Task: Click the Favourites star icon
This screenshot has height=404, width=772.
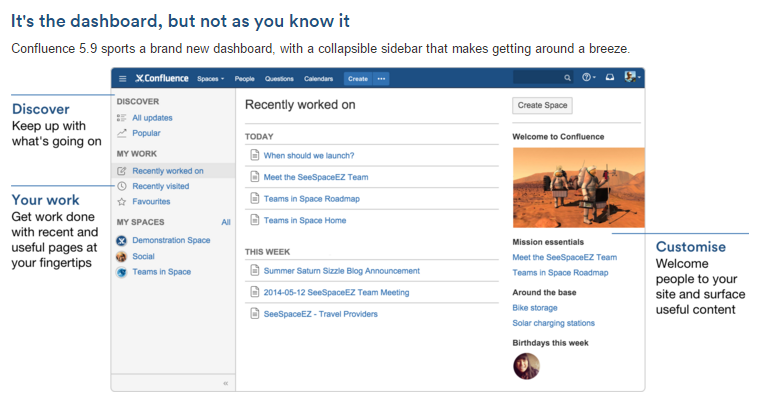Action: pos(122,201)
